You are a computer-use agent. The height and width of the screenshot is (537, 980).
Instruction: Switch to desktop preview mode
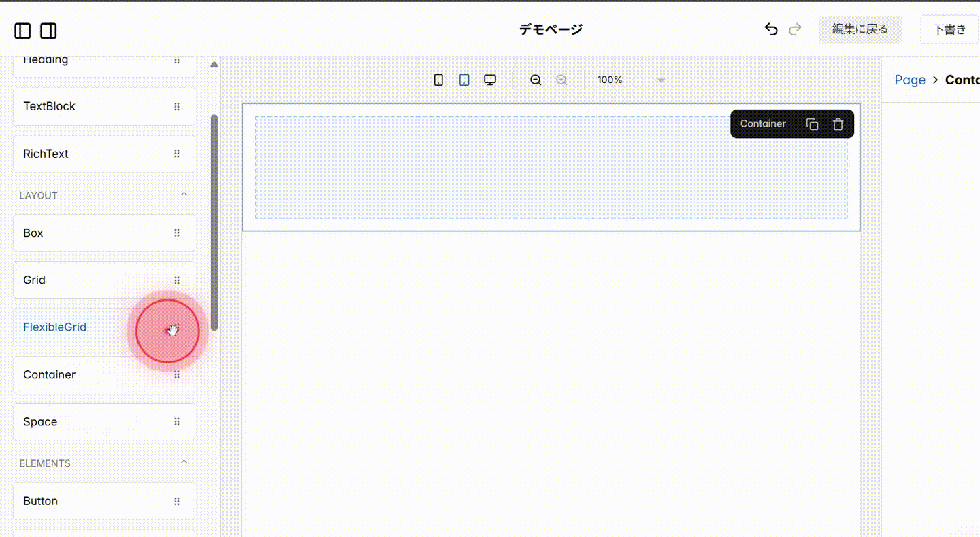coord(490,79)
